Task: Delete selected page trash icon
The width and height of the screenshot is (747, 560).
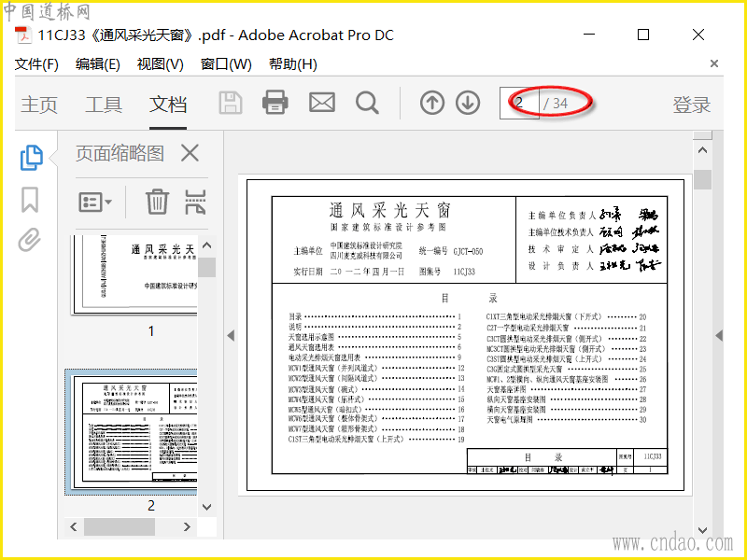Action: point(157,202)
